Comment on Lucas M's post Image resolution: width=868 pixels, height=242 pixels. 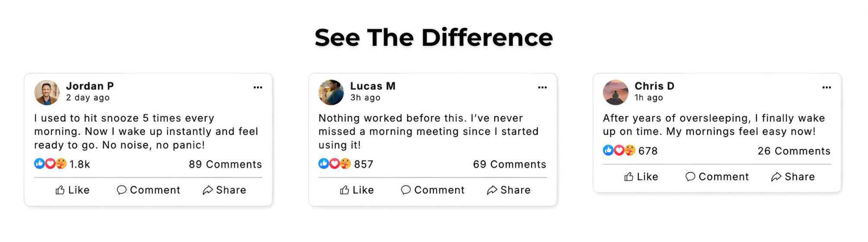[433, 190]
